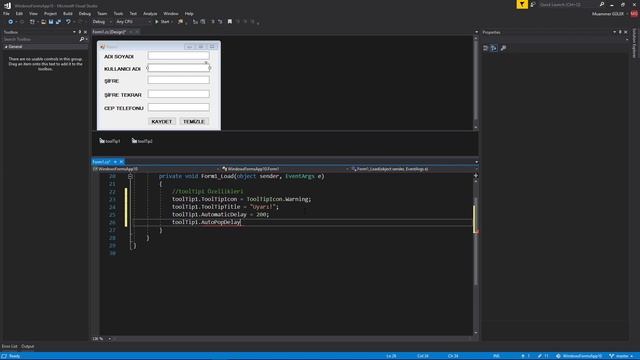Click the Categorized icon in Properties panel
This screenshot has width=640, height=360.
[x=486, y=48]
